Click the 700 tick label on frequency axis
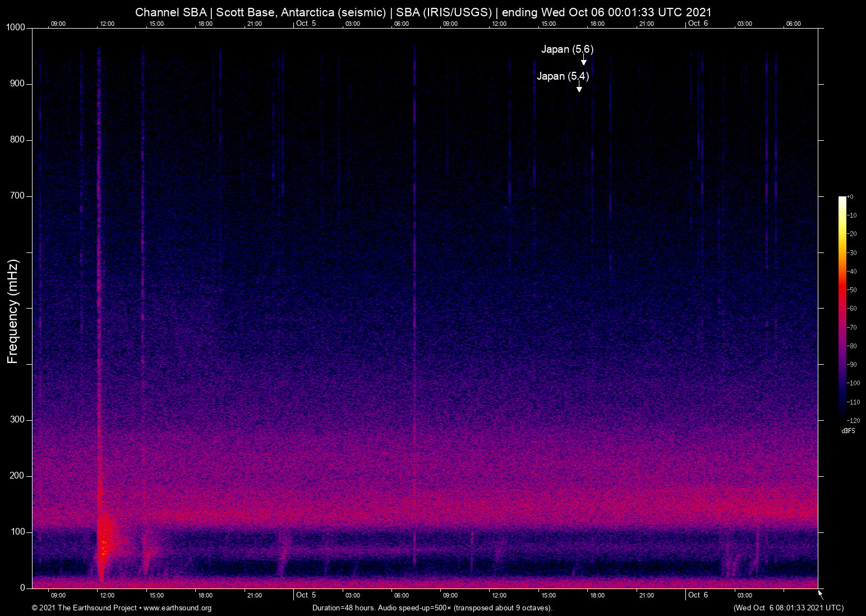The image size is (866, 616). click(x=17, y=196)
